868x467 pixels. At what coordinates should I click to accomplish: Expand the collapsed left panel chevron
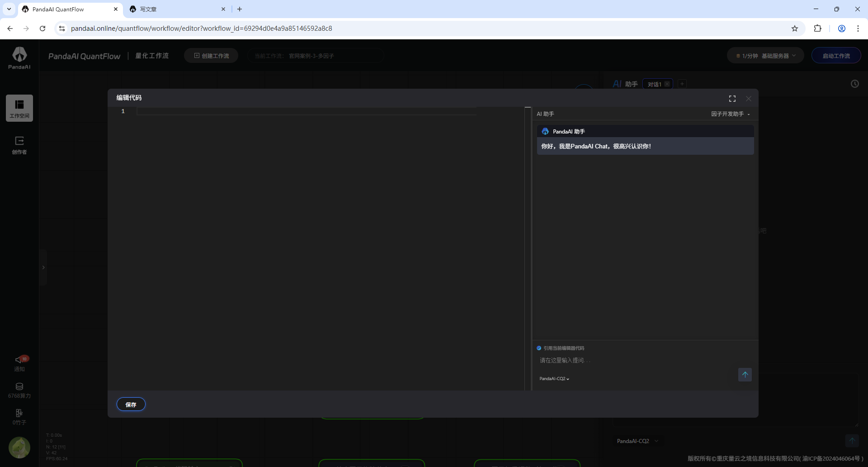(43, 267)
